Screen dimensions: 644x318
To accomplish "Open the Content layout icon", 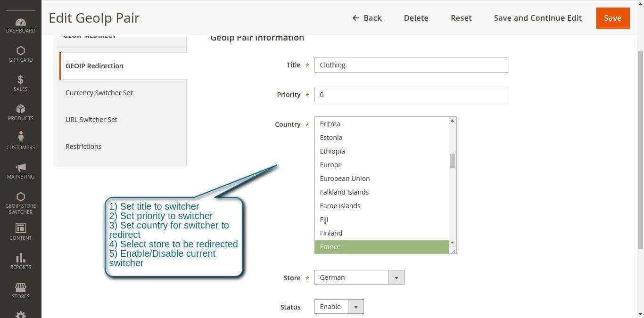I will coord(21,228).
